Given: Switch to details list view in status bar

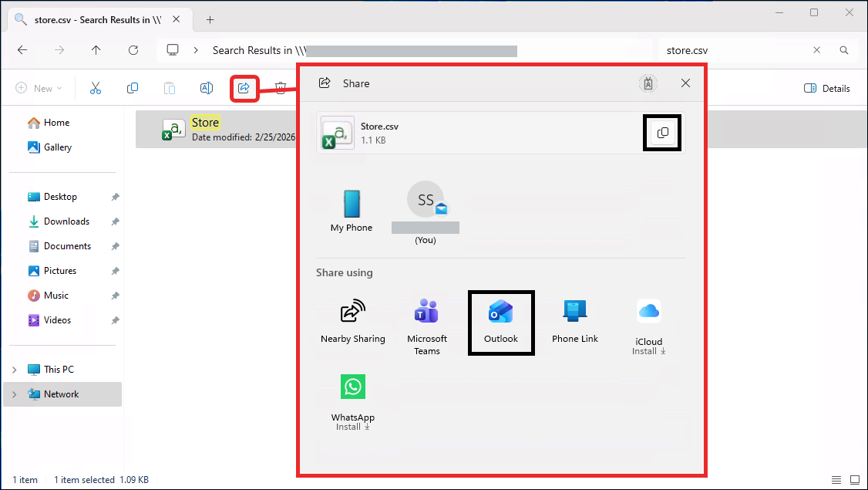Looking at the screenshot, I should pos(836,480).
